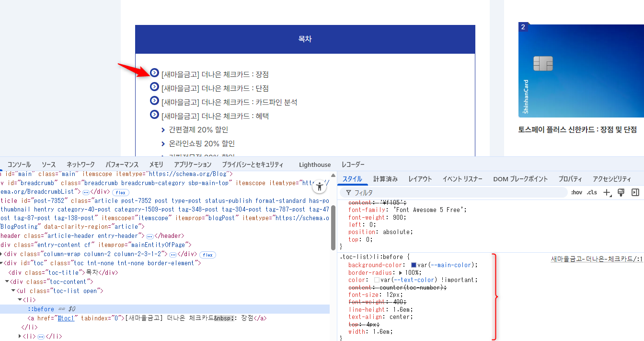
Task: Select the ::before pseudo-element row
Action: [x=165, y=309]
